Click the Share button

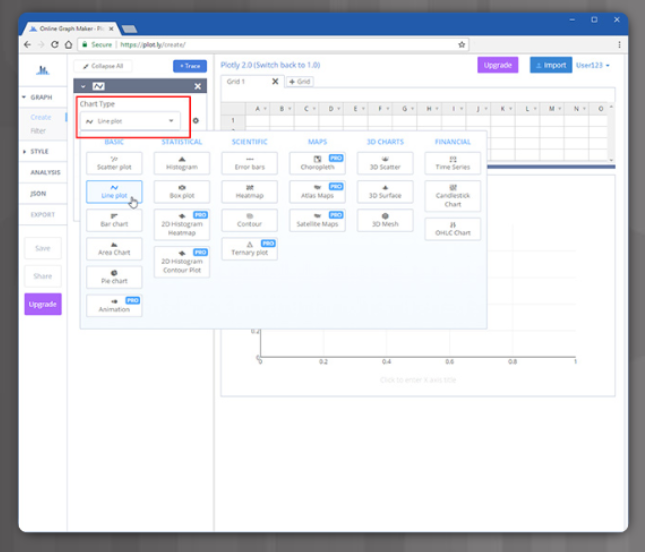click(x=43, y=276)
